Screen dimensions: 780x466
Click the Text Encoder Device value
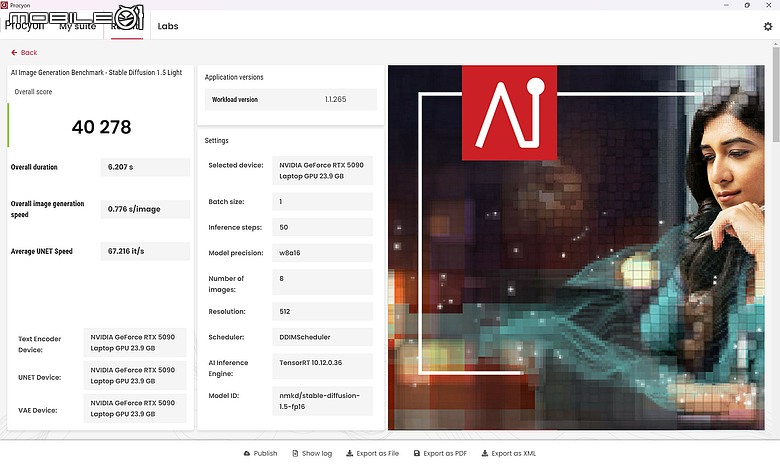pos(135,342)
